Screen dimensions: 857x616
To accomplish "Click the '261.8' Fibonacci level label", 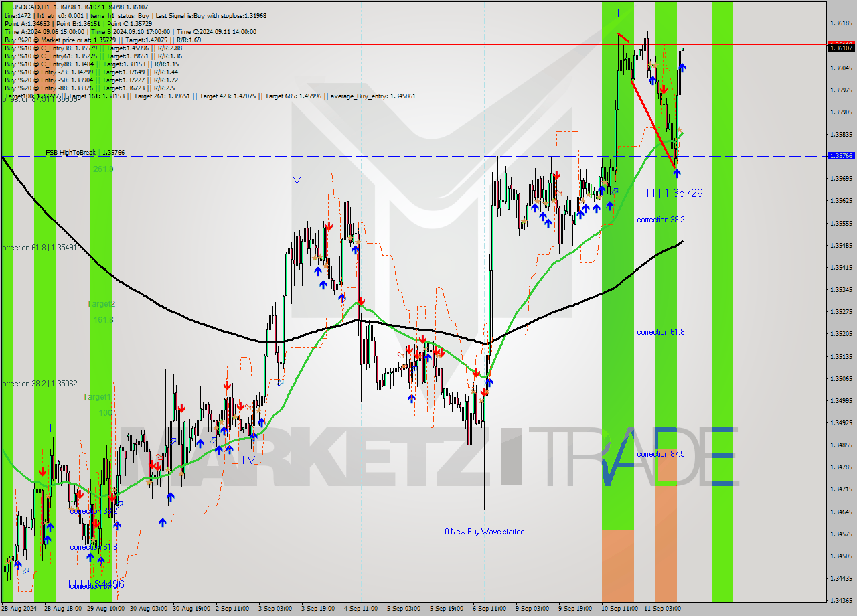I will (x=103, y=169).
